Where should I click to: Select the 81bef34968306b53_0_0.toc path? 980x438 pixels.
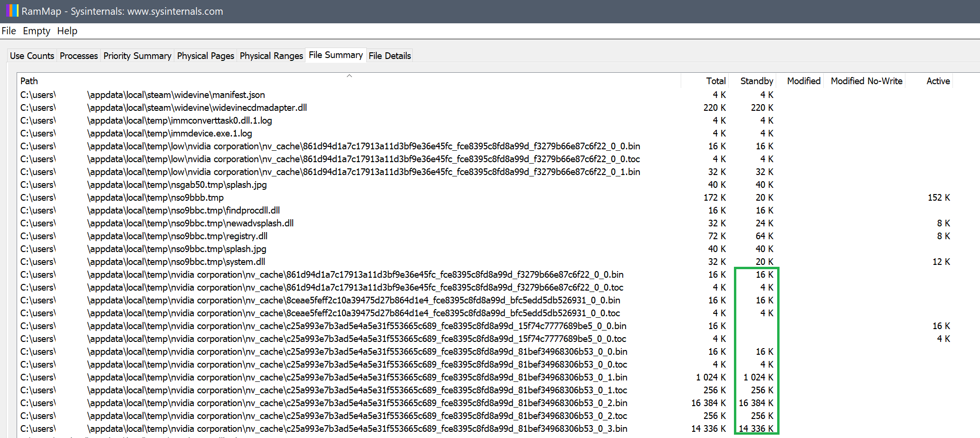[324, 364]
